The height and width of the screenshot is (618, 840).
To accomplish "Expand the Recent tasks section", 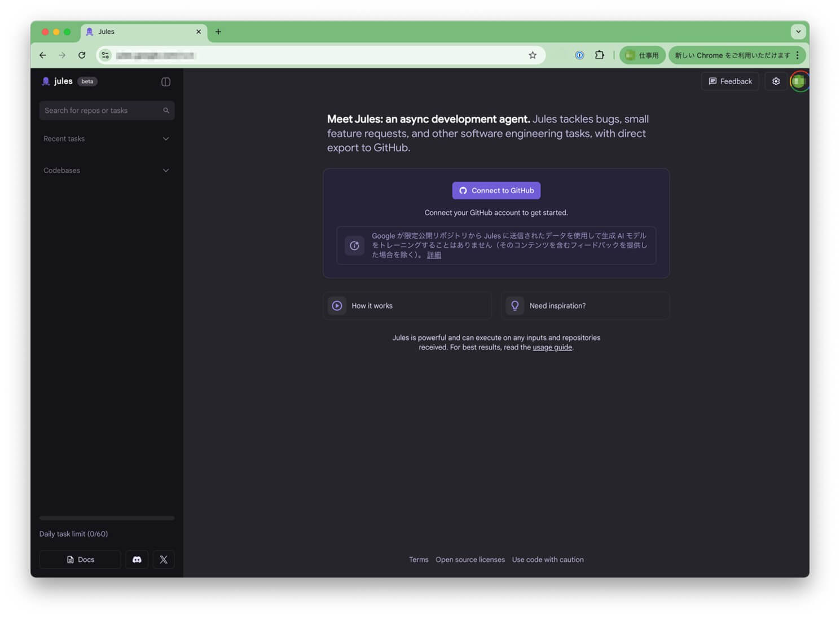I will coord(107,139).
